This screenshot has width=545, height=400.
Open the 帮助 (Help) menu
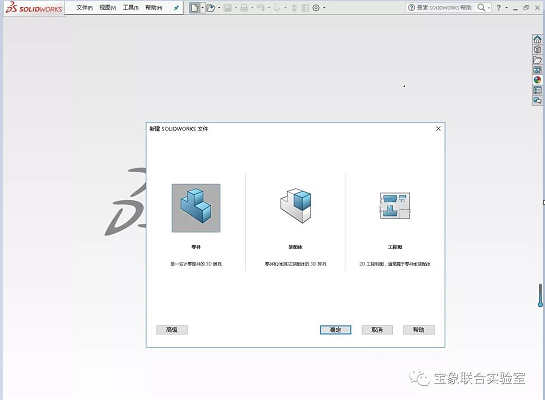pos(154,8)
